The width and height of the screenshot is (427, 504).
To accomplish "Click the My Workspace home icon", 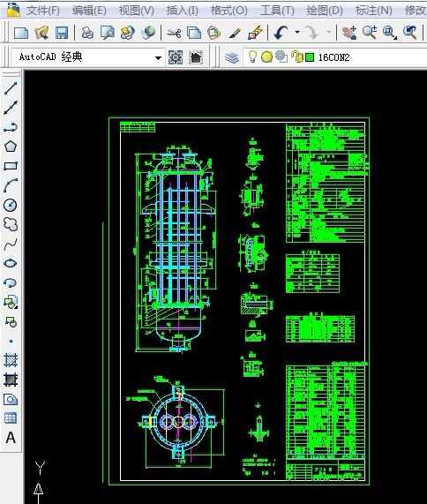I will coord(196,57).
